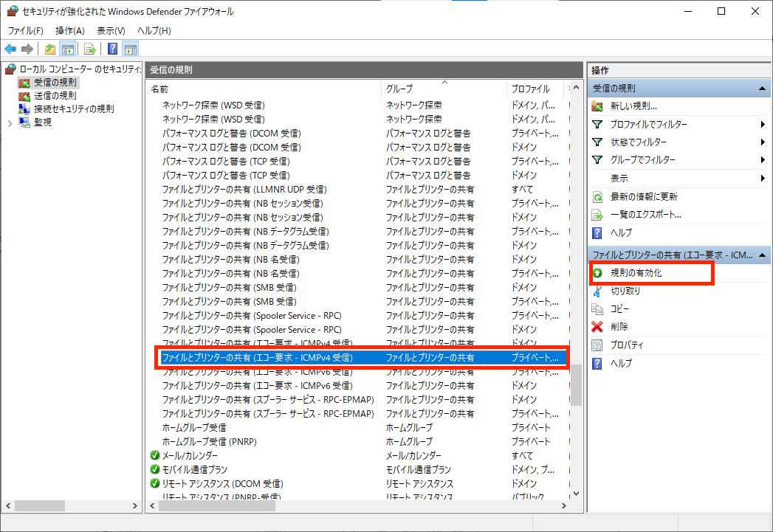Toggle console tree show/hide toolbar icon
The height and width of the screenshot is (532, 773).
[67, 49]
